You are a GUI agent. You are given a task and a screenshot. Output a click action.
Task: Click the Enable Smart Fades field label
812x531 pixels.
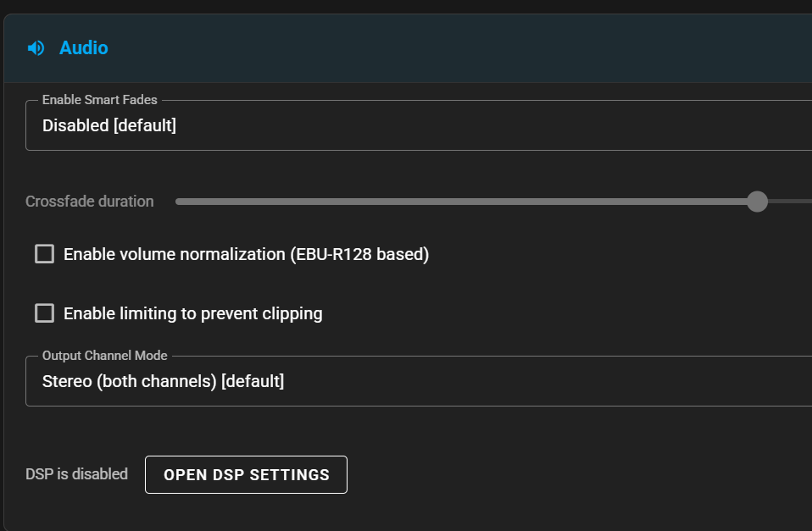click(99, 100)
